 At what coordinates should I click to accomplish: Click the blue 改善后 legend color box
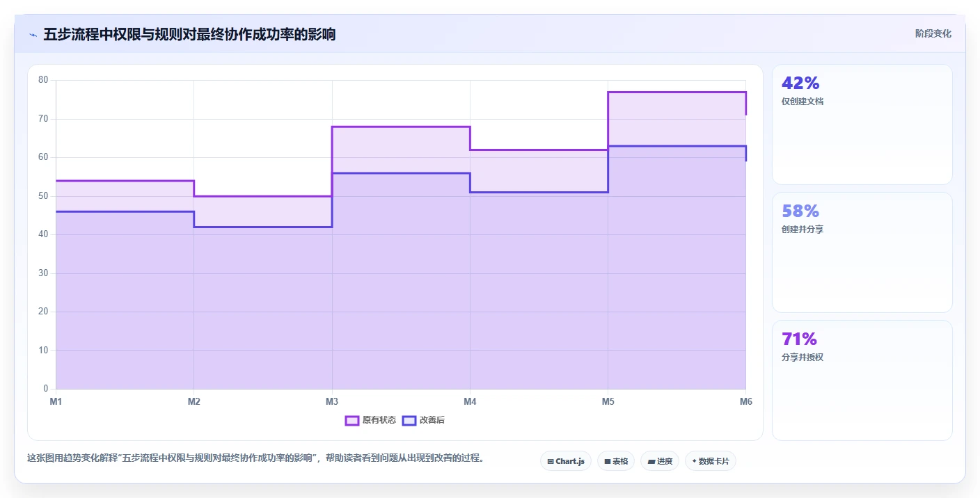click(x=409, y=420)
